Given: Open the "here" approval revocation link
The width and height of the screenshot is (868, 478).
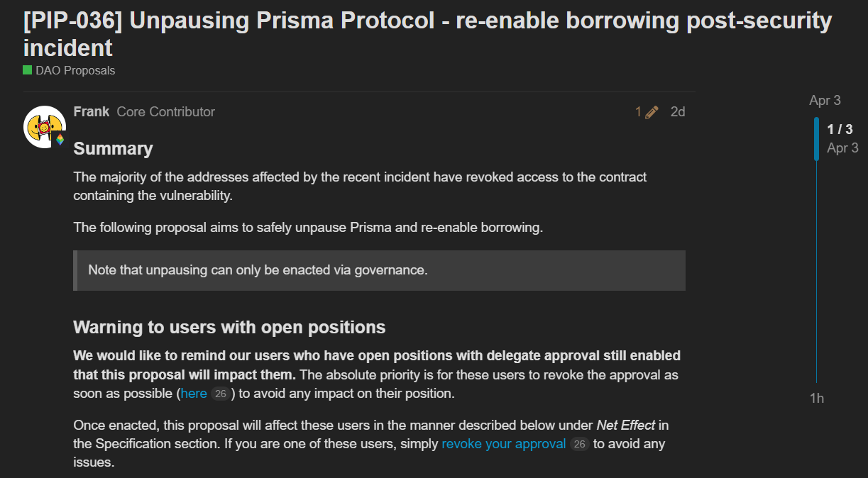Looking at the screenshot, I should click(193, 393).
